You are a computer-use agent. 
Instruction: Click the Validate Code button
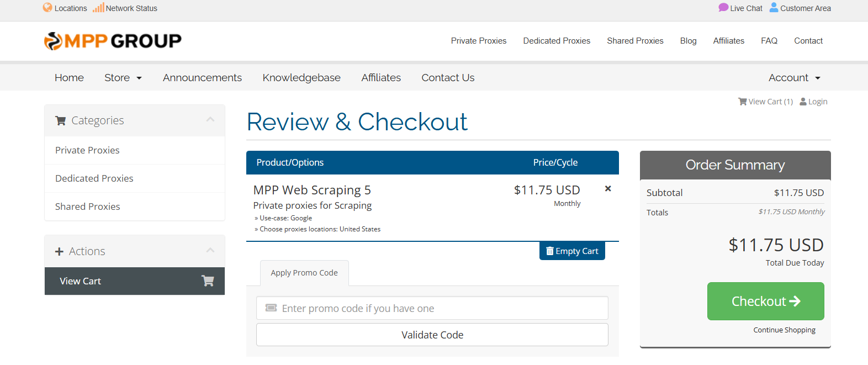tap(432, 335)
